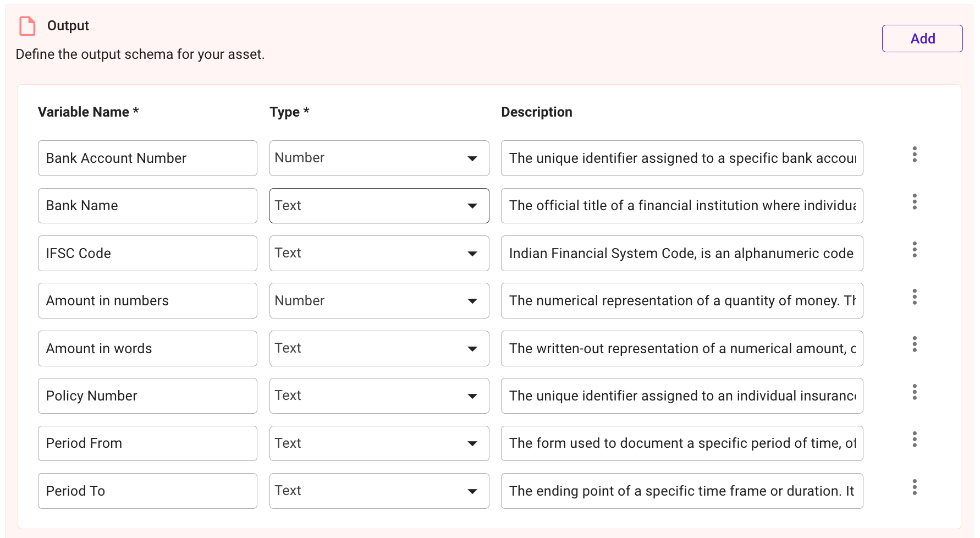
Task: Open Type dropdown for Amount in numbers
Action: [x=379, y=301]
